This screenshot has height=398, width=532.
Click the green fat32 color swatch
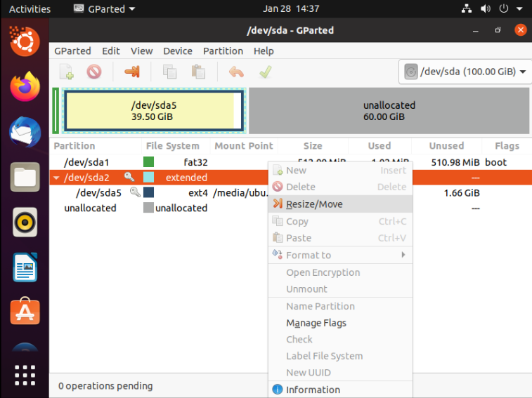coord(148,161)
